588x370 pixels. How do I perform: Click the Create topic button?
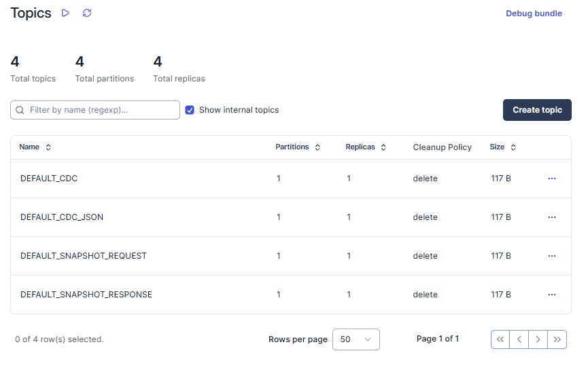click(x=537, y=110)
